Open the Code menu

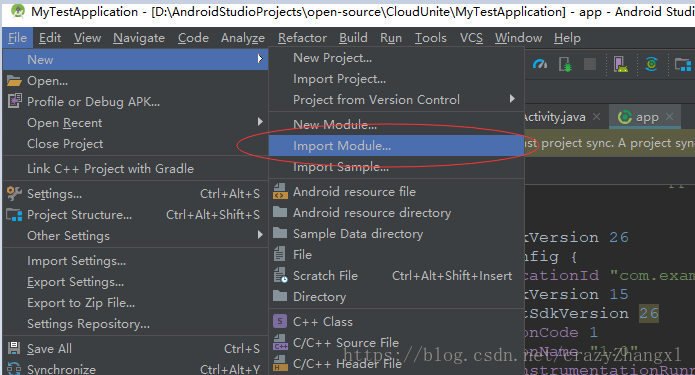[x=193, y=38]
